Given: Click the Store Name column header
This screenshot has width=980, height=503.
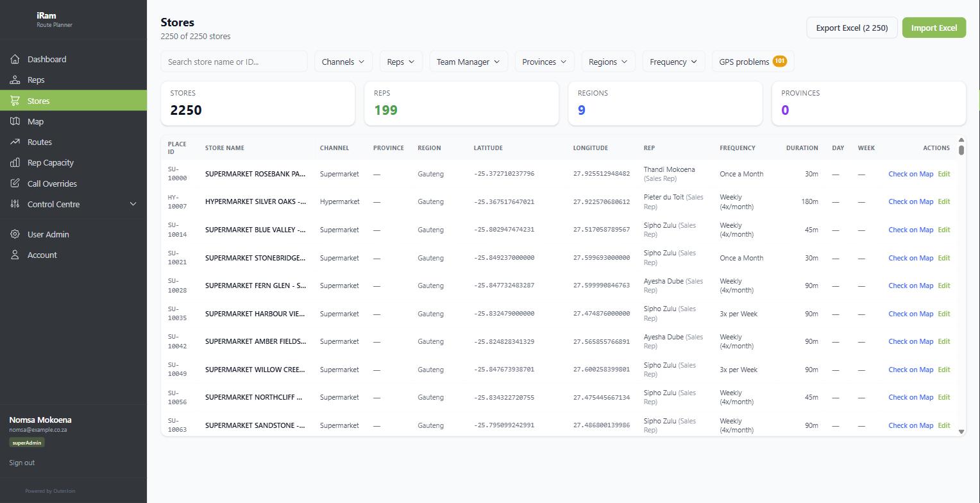Looking at the screenshot, I should (224, 148).
